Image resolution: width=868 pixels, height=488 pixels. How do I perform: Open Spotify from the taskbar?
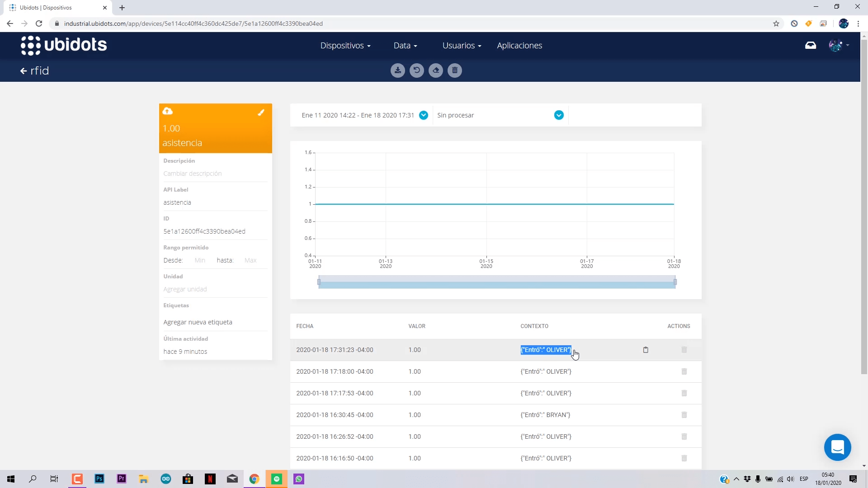pyautogui.click(x=277, y=479)
